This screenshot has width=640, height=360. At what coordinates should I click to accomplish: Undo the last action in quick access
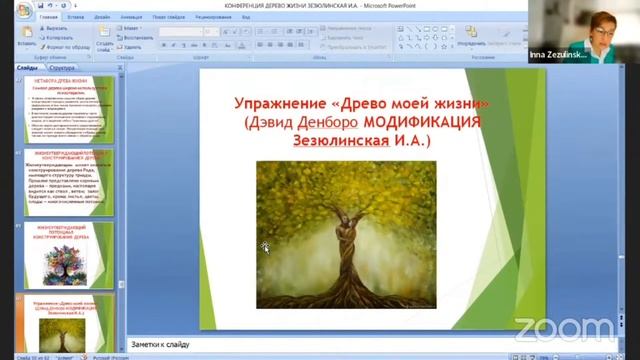coord(50,6)
